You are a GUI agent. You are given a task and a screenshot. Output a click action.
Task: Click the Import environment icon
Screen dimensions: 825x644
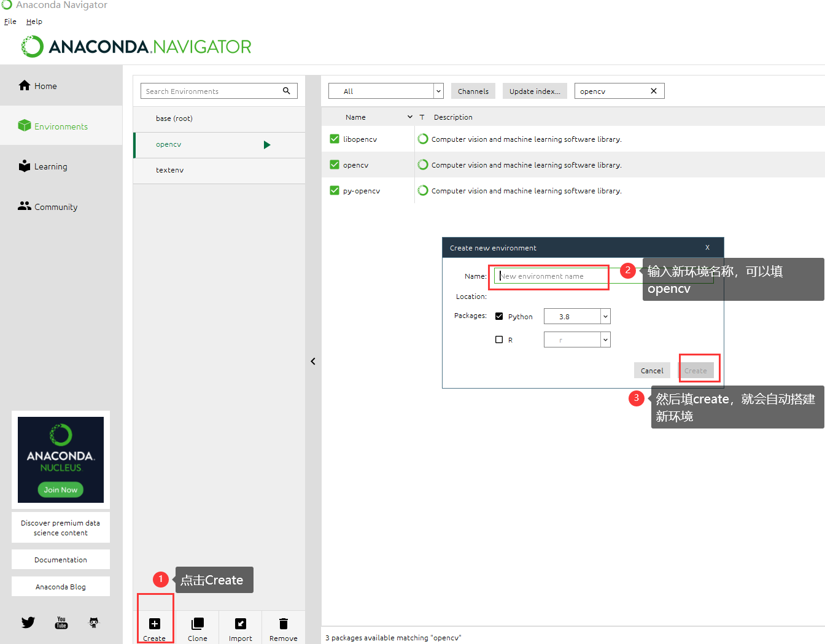[241, 624]
